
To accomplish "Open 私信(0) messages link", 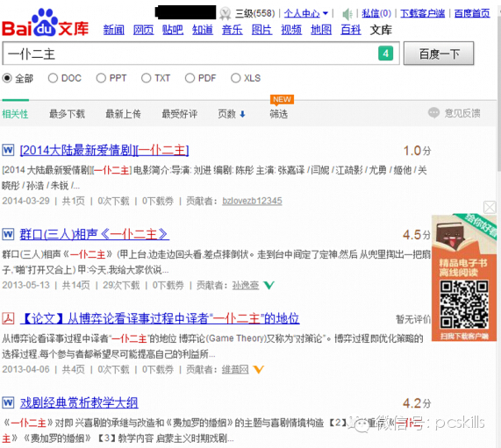I will [x=376, y=13].
